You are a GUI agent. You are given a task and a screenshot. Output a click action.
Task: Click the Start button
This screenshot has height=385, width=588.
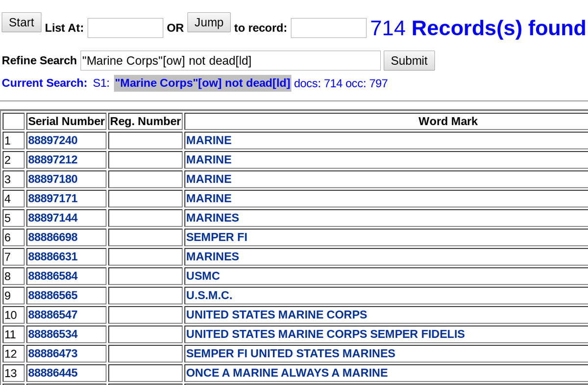(x=22, y=23)
